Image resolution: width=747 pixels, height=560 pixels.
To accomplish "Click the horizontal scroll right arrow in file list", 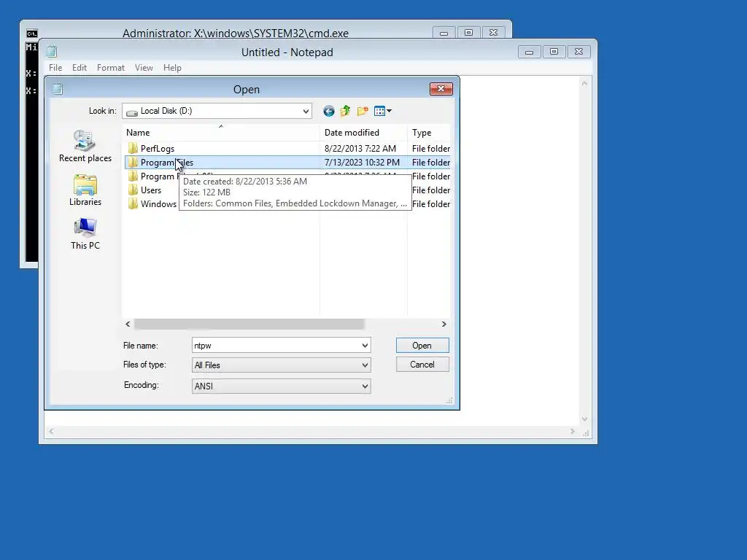I will click(444, 324).
